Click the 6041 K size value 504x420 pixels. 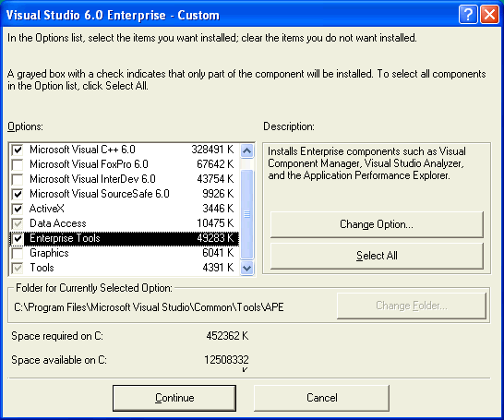click(x=218, y=253)
